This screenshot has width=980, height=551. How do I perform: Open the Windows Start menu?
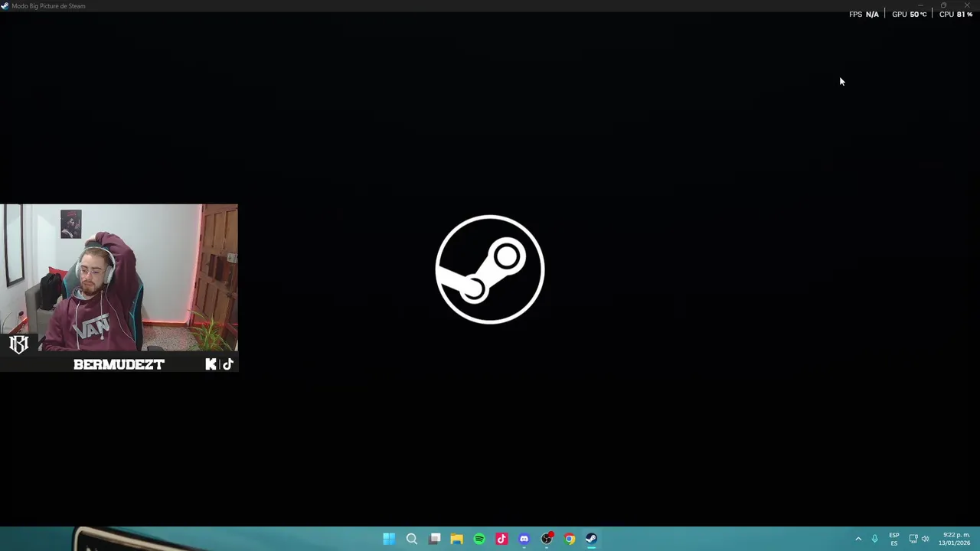[x=389, y=539]
